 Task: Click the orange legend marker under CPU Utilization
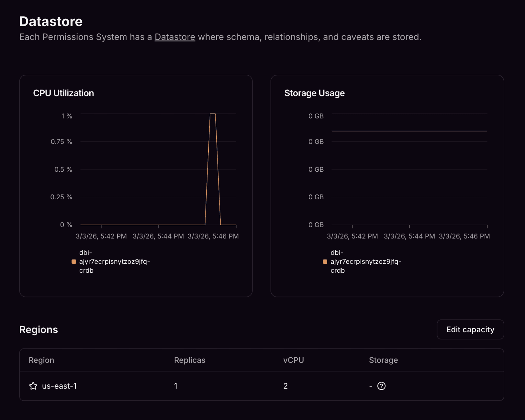[73, 261]
